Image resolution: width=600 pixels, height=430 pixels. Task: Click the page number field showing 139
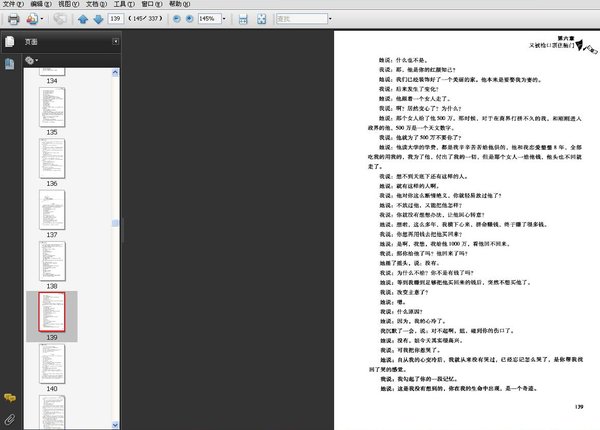[x=116, y=18]
